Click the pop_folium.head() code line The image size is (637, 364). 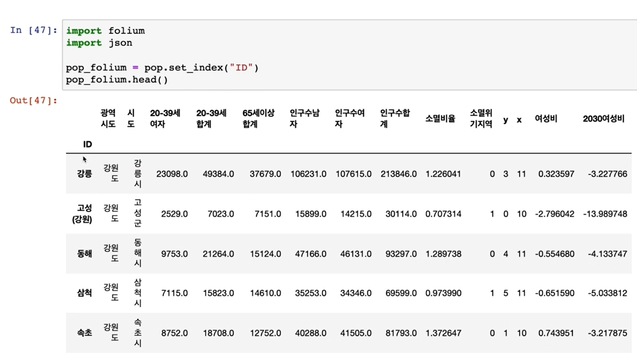[x=116, y=80]
